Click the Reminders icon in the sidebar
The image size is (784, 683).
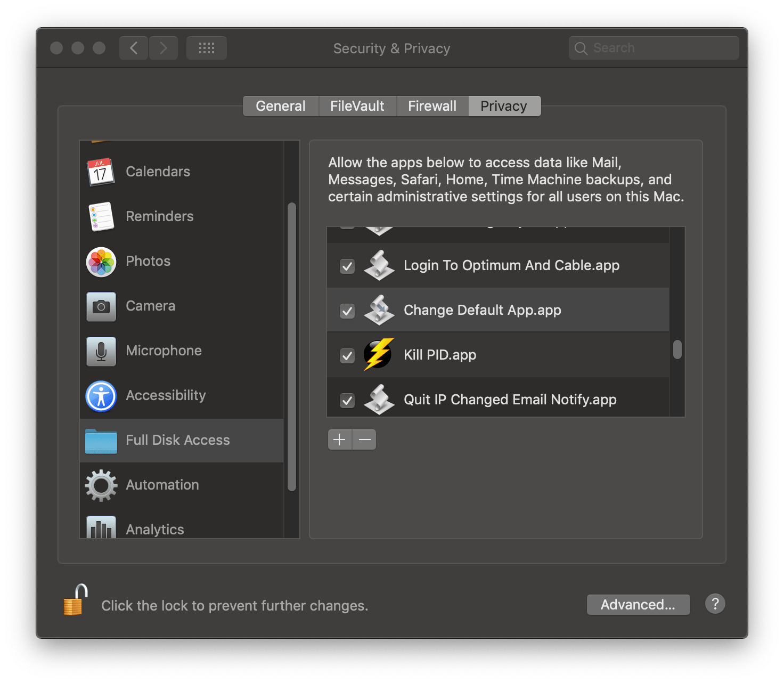pyautogui.click(x=101, y=216)
